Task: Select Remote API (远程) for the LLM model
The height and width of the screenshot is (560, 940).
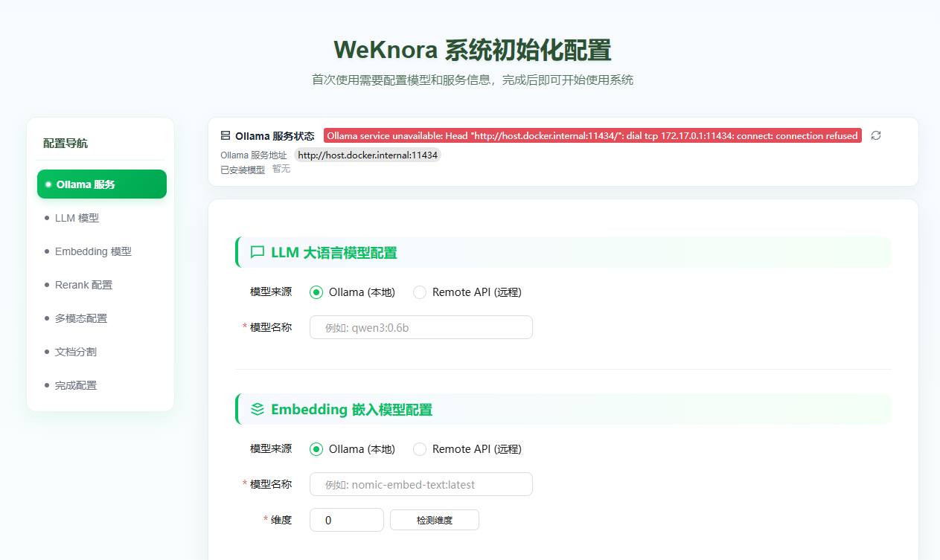Action: click(x=419, y=292)
